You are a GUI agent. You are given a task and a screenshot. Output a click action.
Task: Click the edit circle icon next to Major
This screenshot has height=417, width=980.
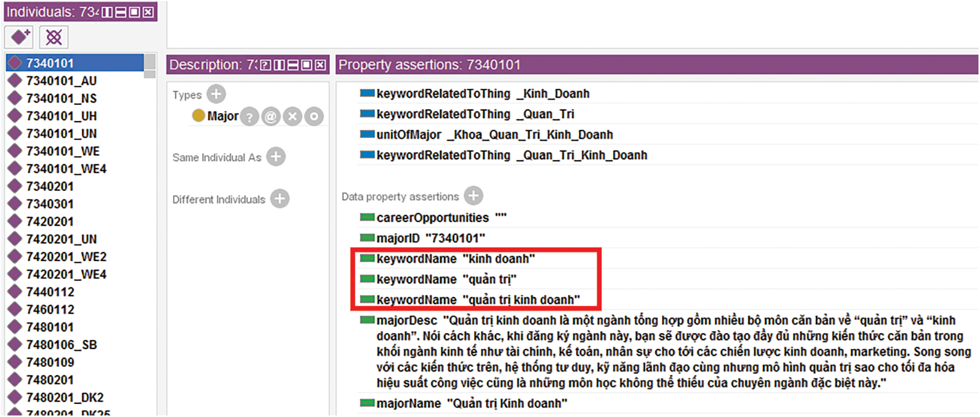(314, 117)
